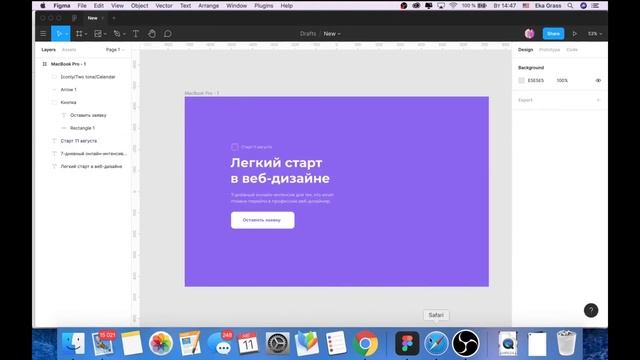Select the 7-дневный онлайн-интенсив layer
The height and width of the screenshot is (360, 640).
(x=93, y=154)
